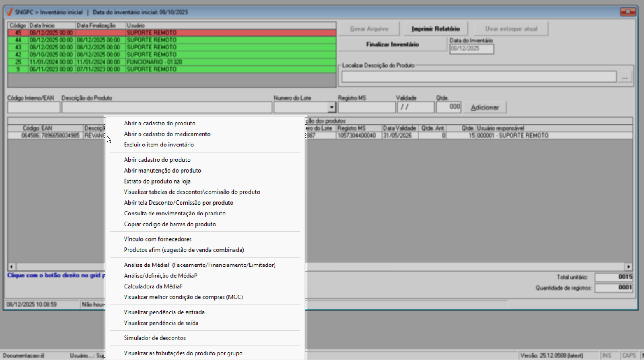Select Abrir o cadastro do medicamento
This screenshot has height=360, width=644.
pyautogui.click(x=167, y=134)
